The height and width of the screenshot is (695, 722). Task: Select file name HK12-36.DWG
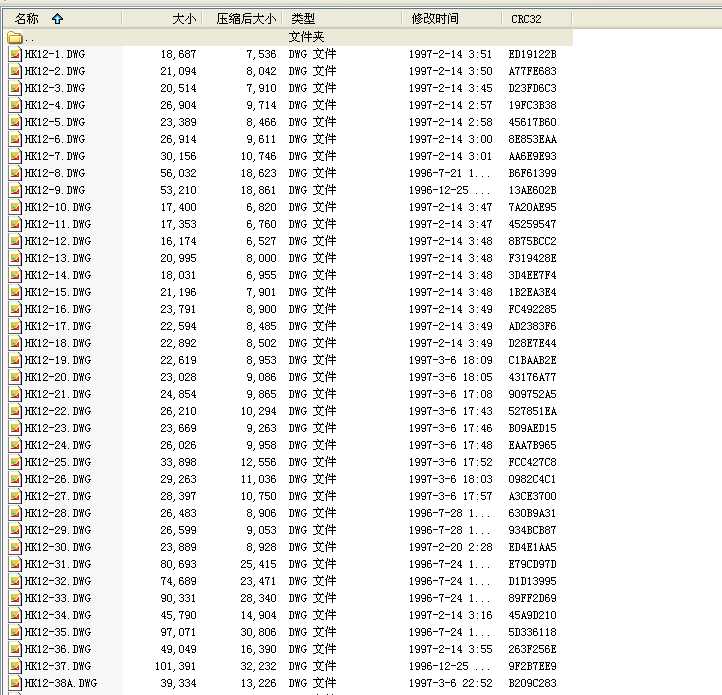point(58,649)
